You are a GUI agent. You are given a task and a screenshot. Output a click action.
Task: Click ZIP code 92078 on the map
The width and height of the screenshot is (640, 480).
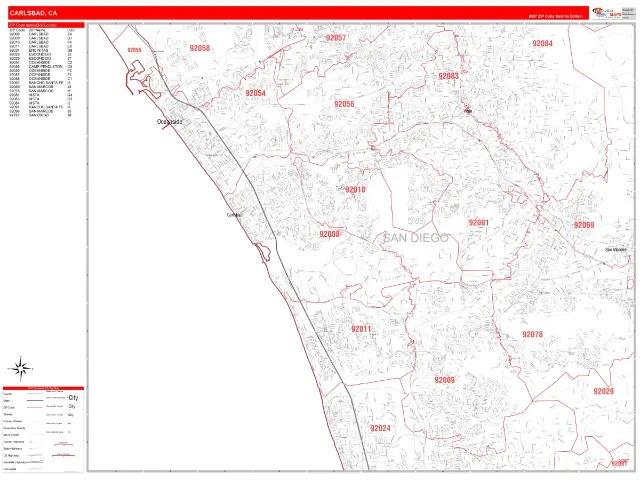[533, 334]
